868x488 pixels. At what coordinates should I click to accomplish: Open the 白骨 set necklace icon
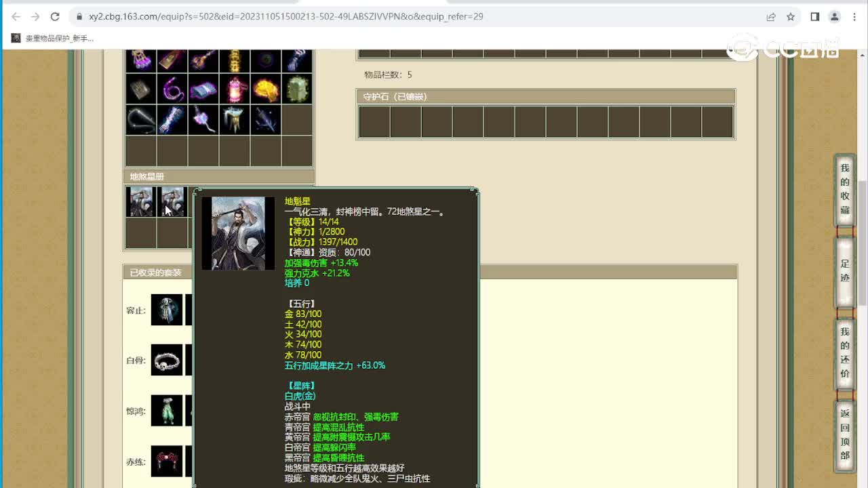coord(167,360)
